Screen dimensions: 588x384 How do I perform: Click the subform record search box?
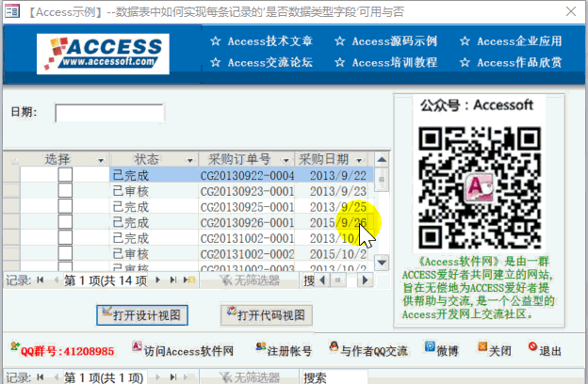coord(309,280)
